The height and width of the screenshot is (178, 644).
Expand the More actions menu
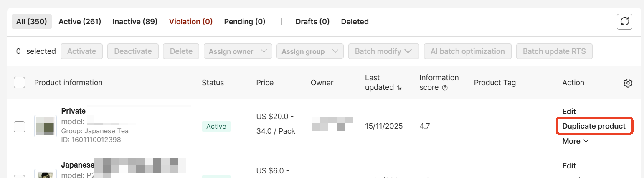click(x=575, y=141)
